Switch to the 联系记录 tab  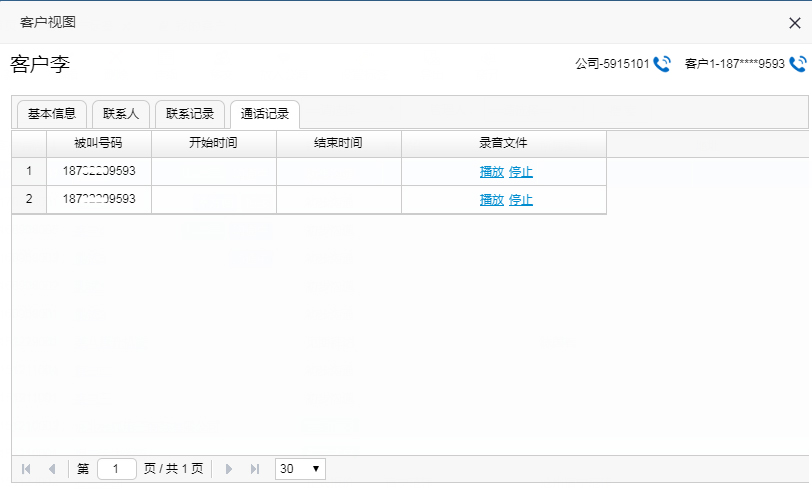190,114
